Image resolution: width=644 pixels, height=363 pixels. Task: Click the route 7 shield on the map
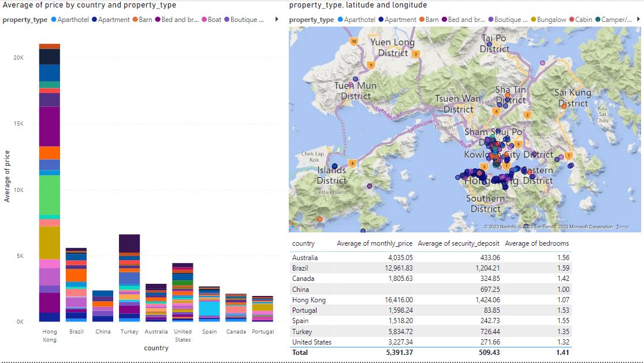[x=569, y=156]
